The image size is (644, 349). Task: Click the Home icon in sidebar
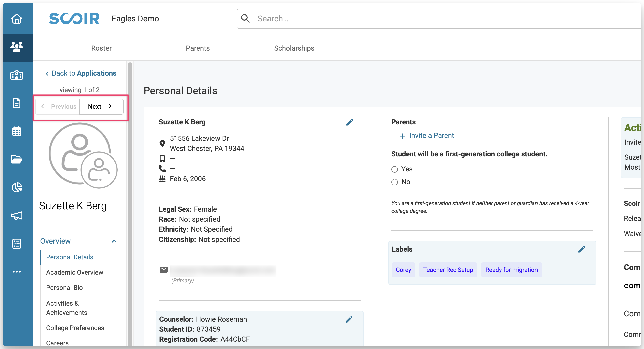coord(17,19)
